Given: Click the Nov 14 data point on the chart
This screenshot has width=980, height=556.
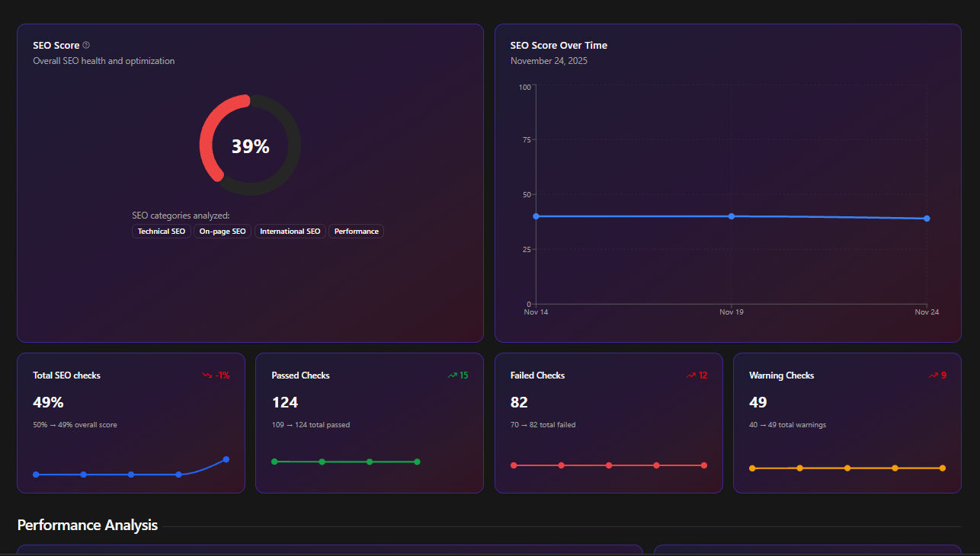Looking at the screenshot, I should [x=536, y=216].
